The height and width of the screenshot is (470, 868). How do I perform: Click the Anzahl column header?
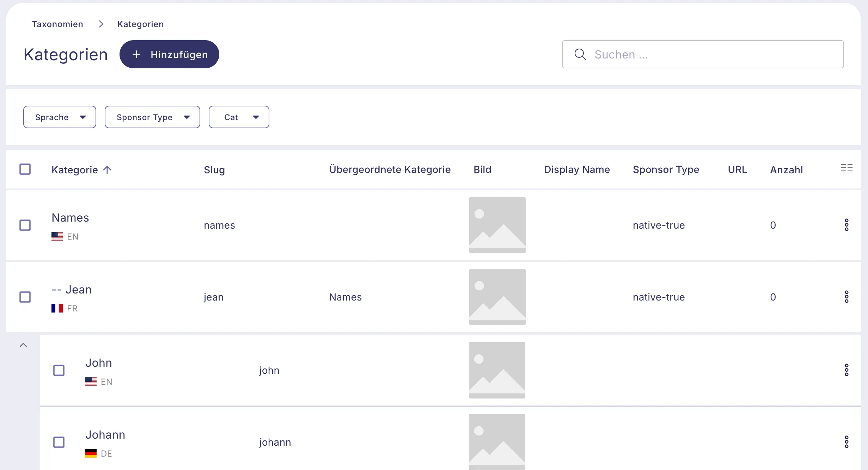point(787,170)
